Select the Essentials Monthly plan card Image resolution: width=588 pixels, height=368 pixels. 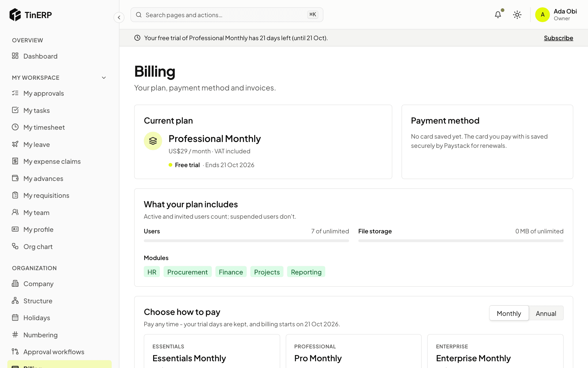(212, 351)
